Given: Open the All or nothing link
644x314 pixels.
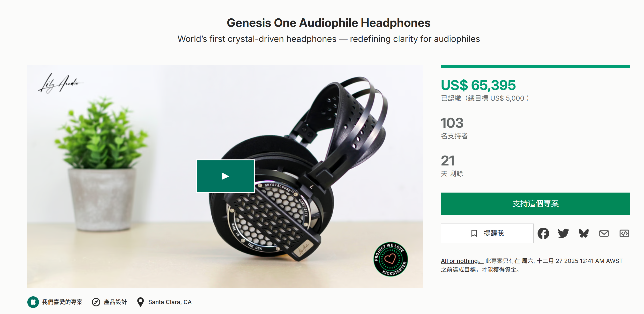Looking at the screenshot, I should point(462,261).
